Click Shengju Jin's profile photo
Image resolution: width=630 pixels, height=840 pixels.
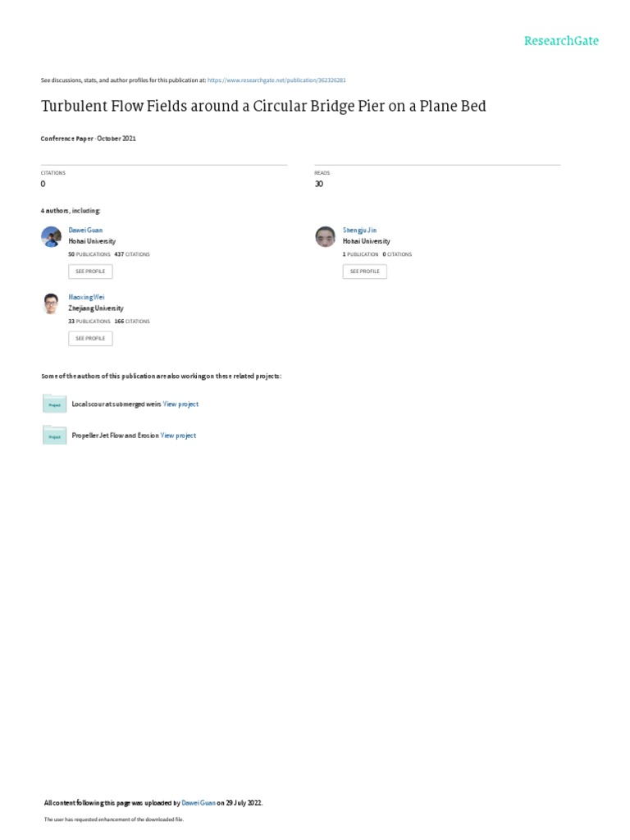click(326, 237)
